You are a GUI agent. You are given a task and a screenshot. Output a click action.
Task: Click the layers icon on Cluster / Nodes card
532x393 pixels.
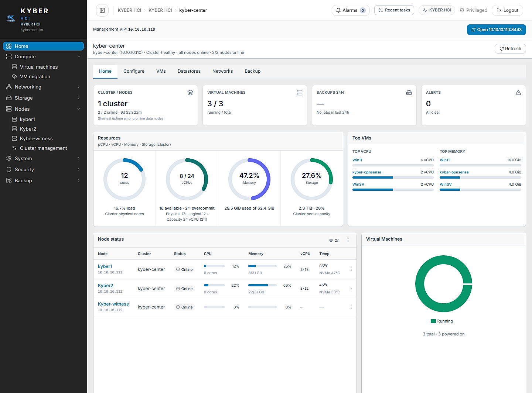coord(190,93)
